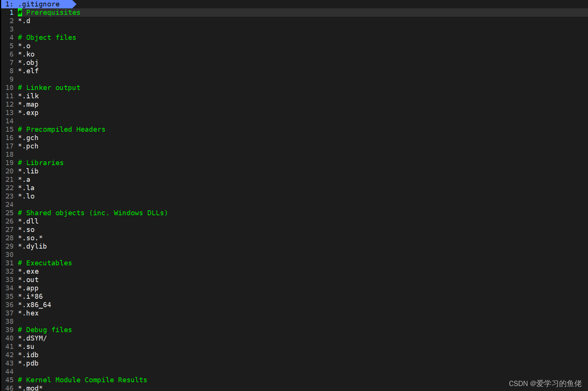
Task: Click the '*.out' pattern
Action: point(28,280)
